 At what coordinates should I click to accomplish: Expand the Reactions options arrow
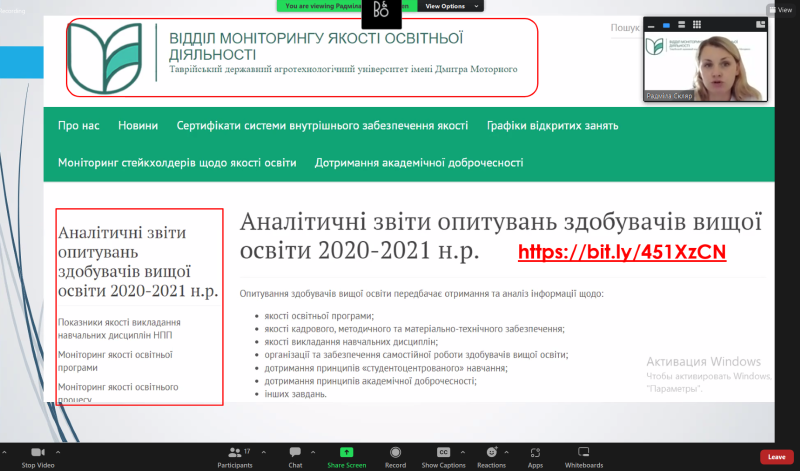point(506,452)
